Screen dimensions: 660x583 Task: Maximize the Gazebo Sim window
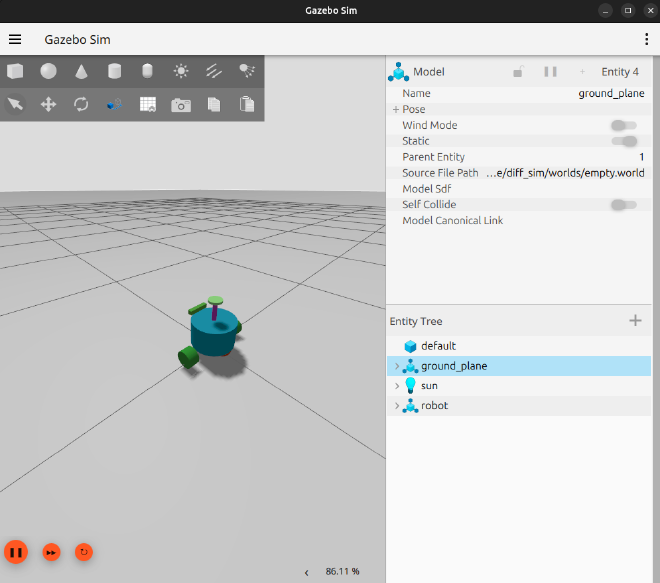[628, 11]
